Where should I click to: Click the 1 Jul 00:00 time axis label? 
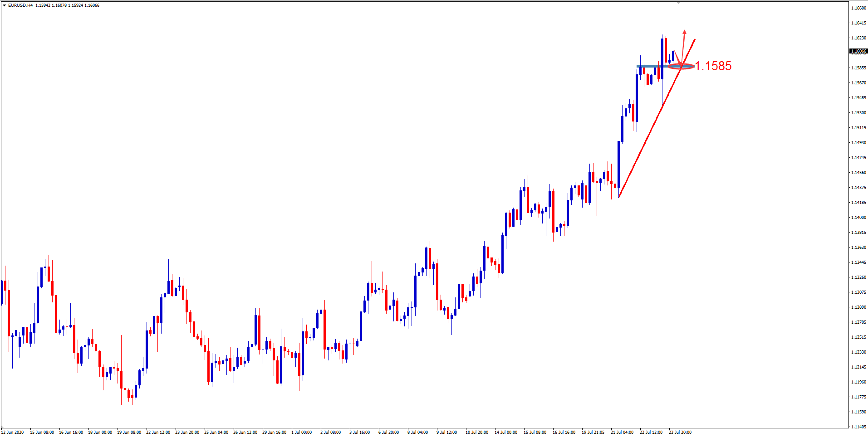click(301, 432)
